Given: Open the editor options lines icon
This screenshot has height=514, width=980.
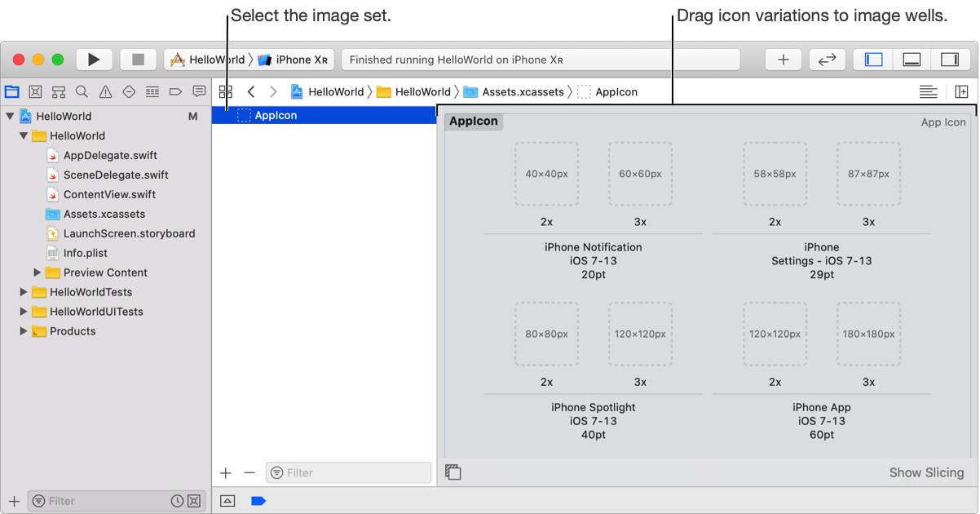Looking at the screenshot, I should point(928,92).
